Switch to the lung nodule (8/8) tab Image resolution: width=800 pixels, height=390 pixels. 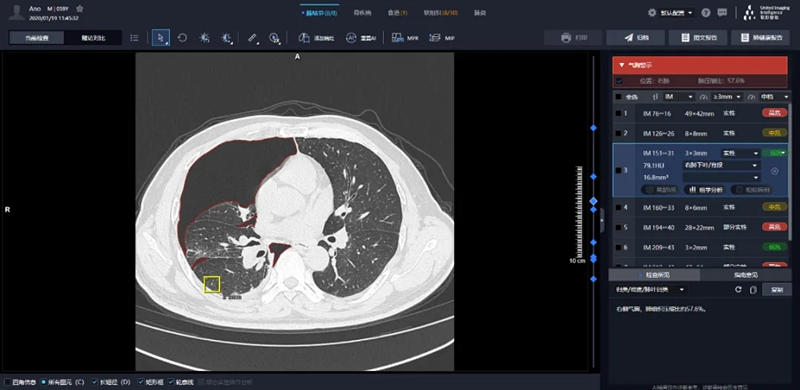pyautogui.click(x=319, y=13)
